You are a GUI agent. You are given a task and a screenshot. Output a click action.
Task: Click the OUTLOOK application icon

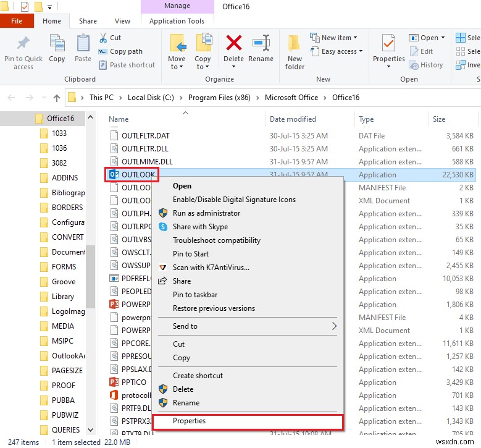click(114, 175)
